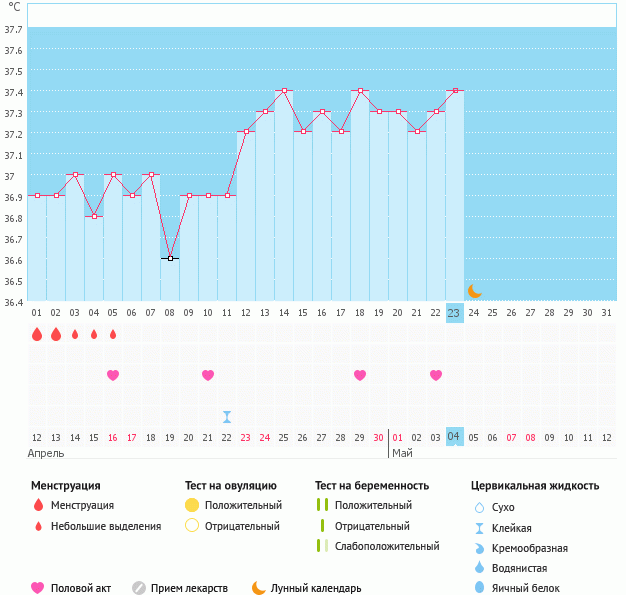Click the pink heart on April 21
Viewport: 626px width, 595px height.
pyautogui.click(x=208, y=375)
